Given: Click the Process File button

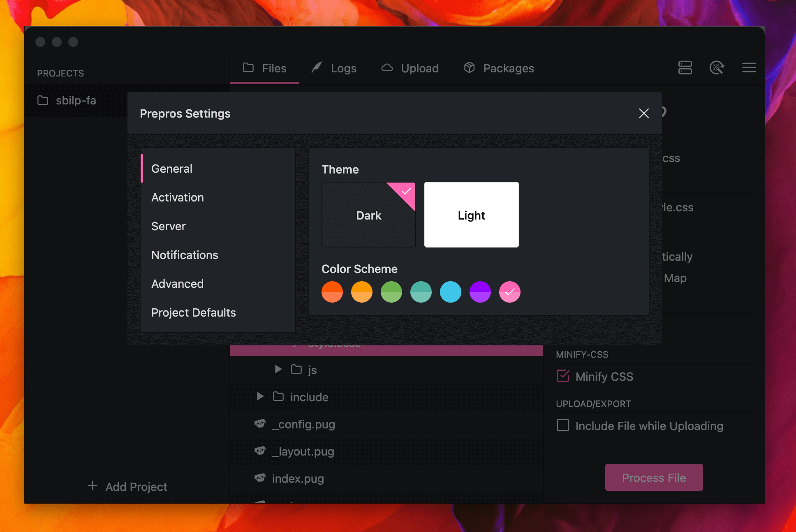Looking at the screenshot, I should (x=653, y=477).
